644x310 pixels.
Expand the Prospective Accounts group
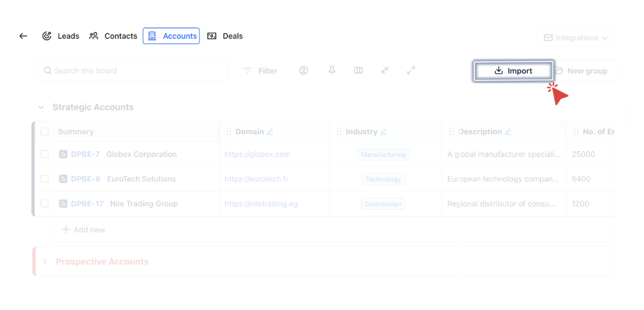45,262
